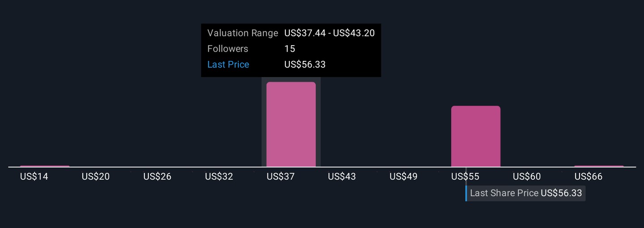644x228 pixels.
Task: Click the bar above US$55
Action: click(476, 136)
